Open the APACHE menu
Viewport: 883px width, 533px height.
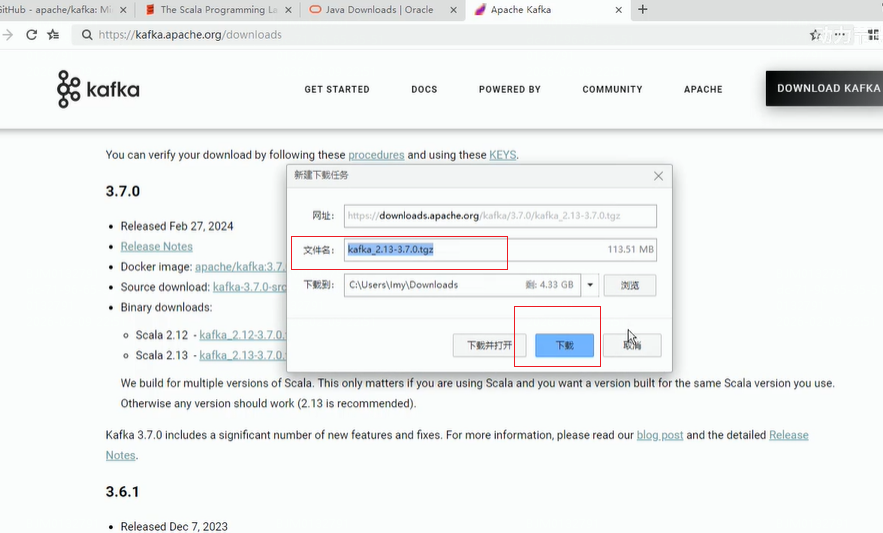(x=703, y=90)
